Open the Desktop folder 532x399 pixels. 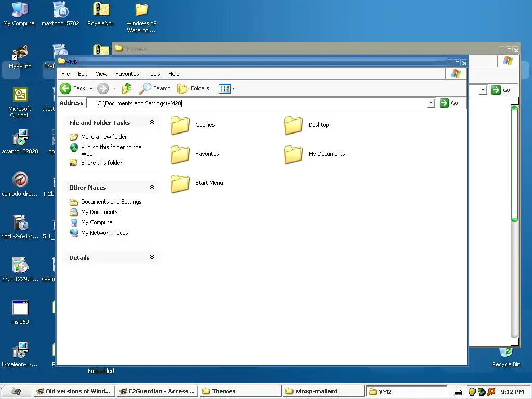tap(307, 125)
